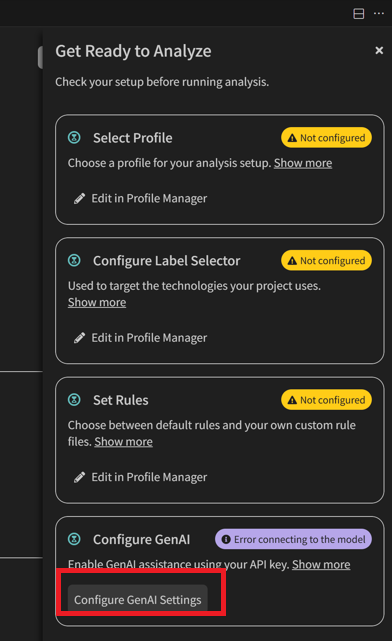Click pencil icon under Select Profile
The width and height of the screenshot is (392, 641).
tap(79, 199)
